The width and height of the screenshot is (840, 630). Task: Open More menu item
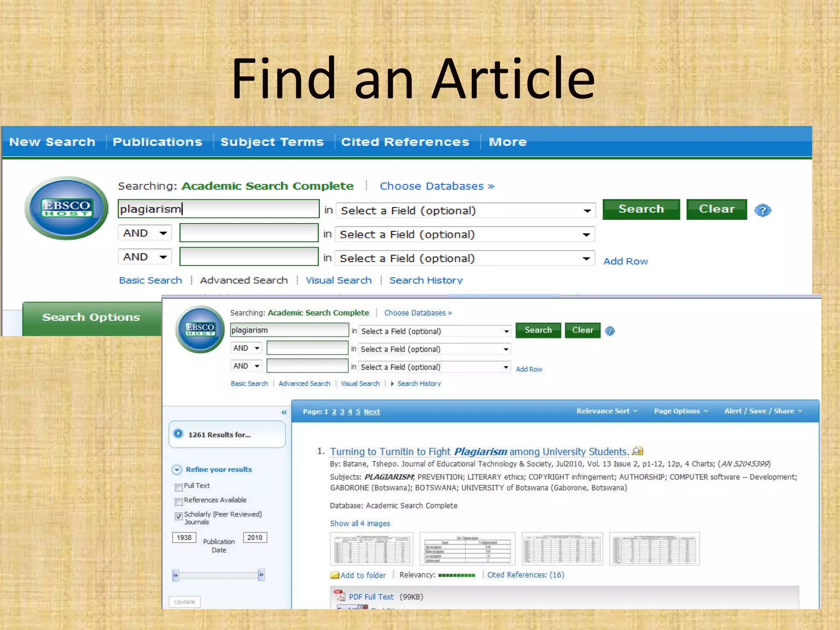(x=508, y=142)
